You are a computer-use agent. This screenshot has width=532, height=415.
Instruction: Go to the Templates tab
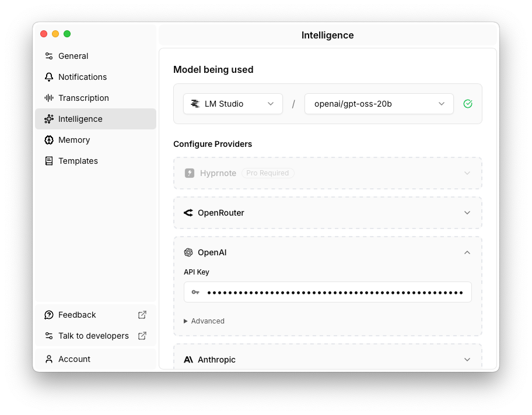click(78, 161)
